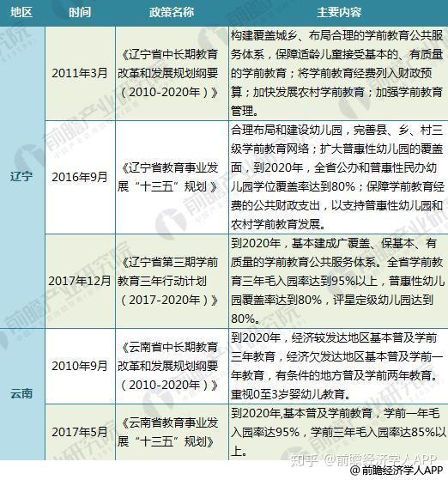Click content starting 到2020年，基本建成广覆盖
Screen dimensions: 448x480
point(337,281)
